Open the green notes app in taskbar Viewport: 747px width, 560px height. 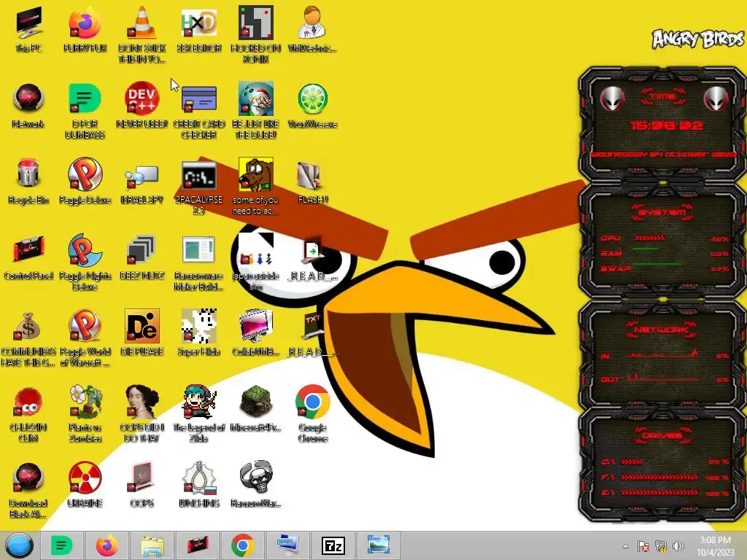tap(61, 545)
